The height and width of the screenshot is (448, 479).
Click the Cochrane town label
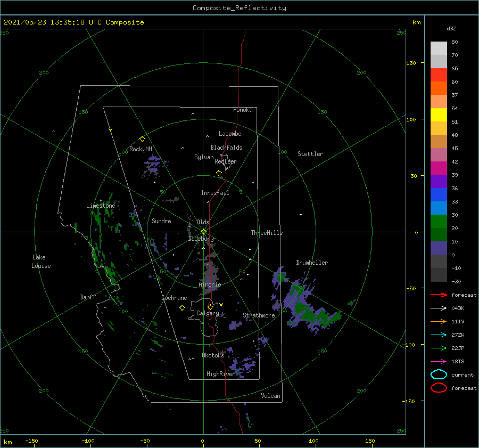pyautogui.click(x=174, y=298)
